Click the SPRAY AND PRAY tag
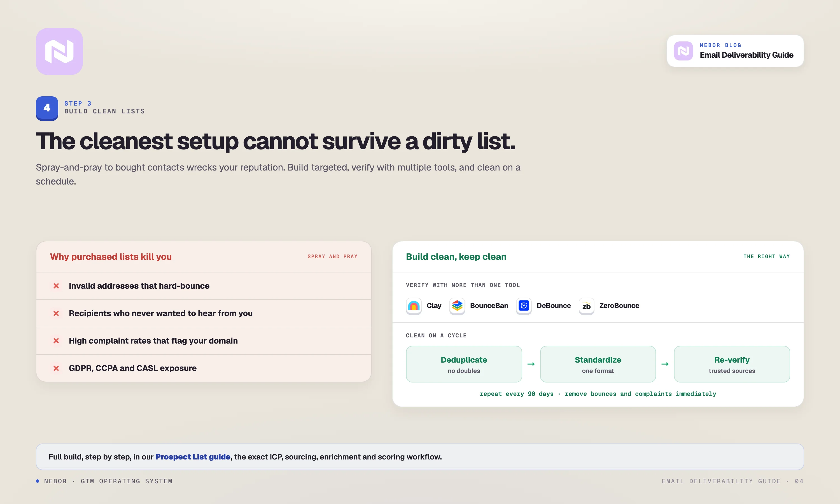Screen dimensions: 840x504 point(332,256)
